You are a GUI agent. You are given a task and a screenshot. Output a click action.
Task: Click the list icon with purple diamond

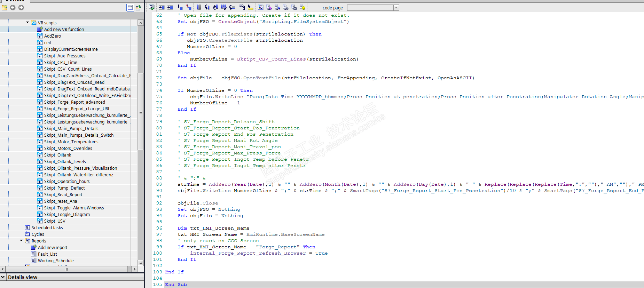pyautogui.click(x=269, y=7)
